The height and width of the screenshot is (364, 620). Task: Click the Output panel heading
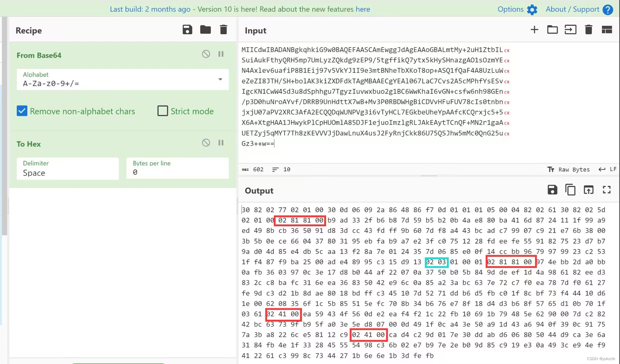259,191
